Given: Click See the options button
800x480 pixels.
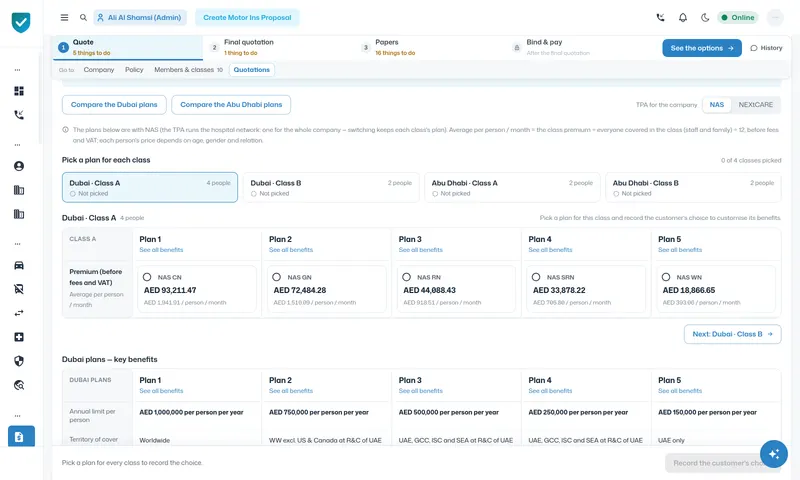Looking at the screenshot, I should click(702, 48).
